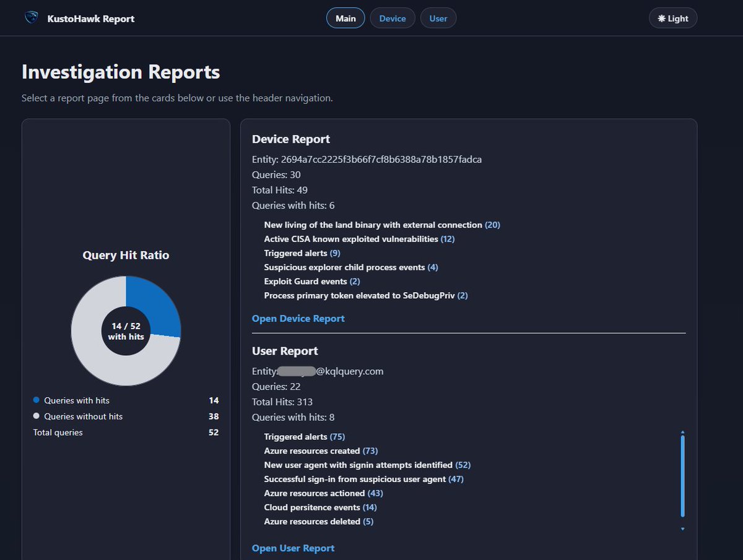The height and width of the screenshot is (560, 743).
Task: Click the scrollbar down arrow in User Report
Action: point(683,528)
